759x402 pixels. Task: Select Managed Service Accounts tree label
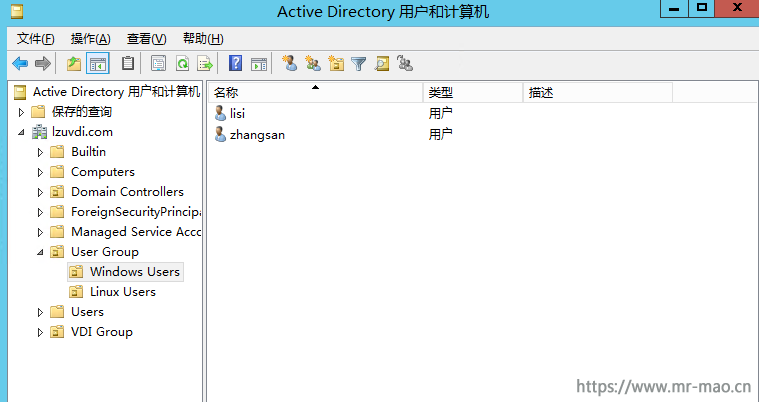tap(136, 232)
